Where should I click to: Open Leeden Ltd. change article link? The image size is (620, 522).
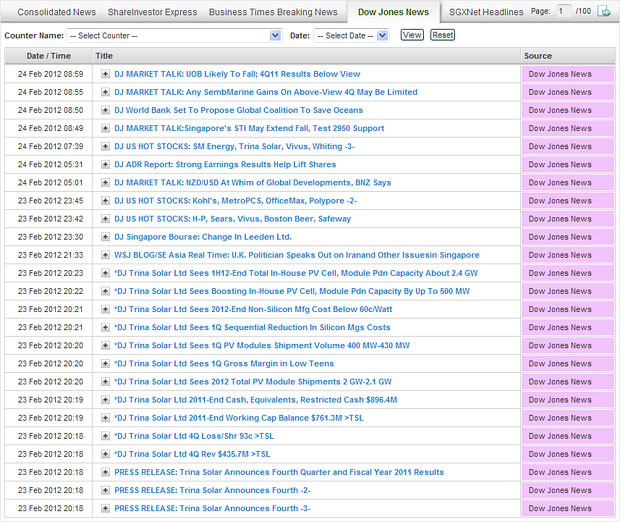click(203, 237)
